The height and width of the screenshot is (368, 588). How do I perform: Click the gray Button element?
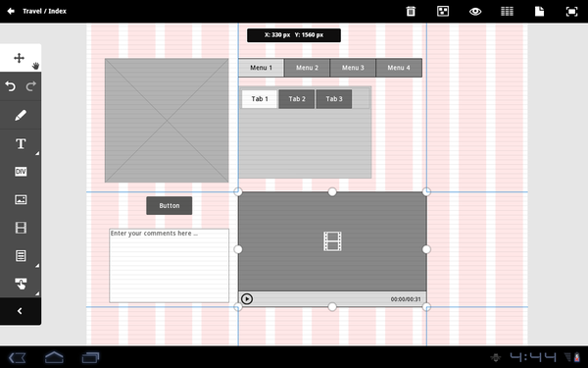170,206
